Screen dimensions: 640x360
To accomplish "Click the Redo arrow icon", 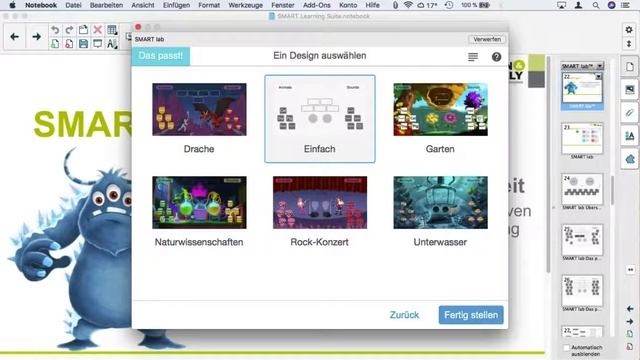I will click(69, 30).
